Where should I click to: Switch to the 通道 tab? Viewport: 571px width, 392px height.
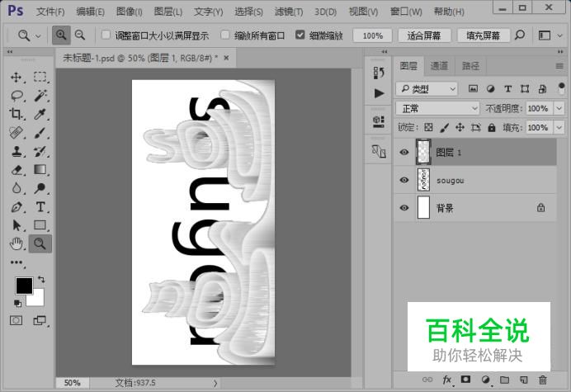coord(439,66)
